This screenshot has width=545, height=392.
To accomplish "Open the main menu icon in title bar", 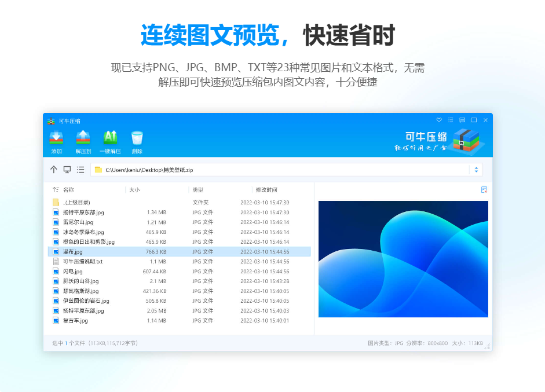I will point(451,120).
